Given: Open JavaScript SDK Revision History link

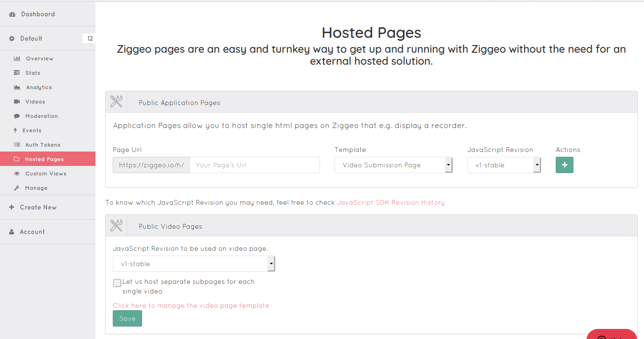Looking at the screenshot, I should click(391, 203).
